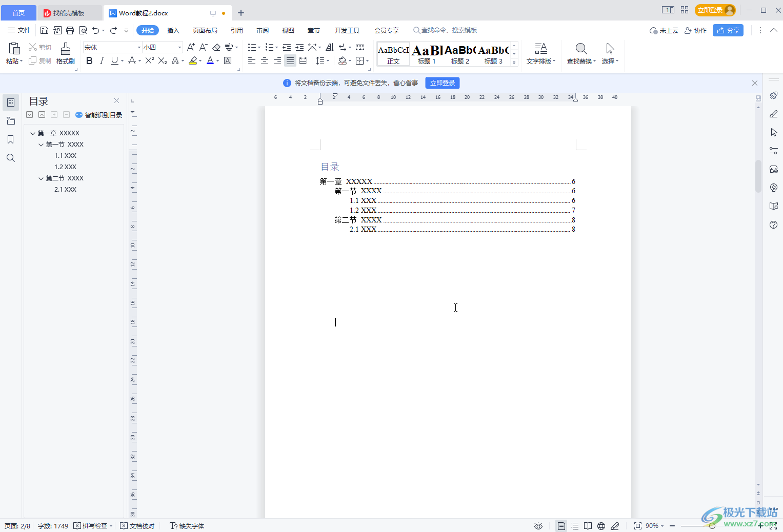Toggle Bold formatting
This screenshot has width=783, height=532.
pyautogui.click(x=89, y=60)
